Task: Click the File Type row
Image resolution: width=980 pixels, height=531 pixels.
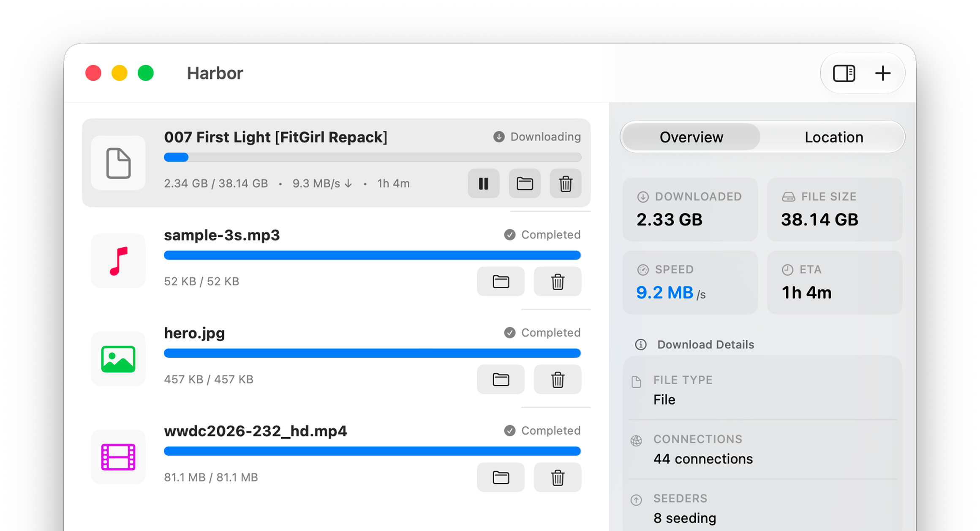Action: point(762,390)
